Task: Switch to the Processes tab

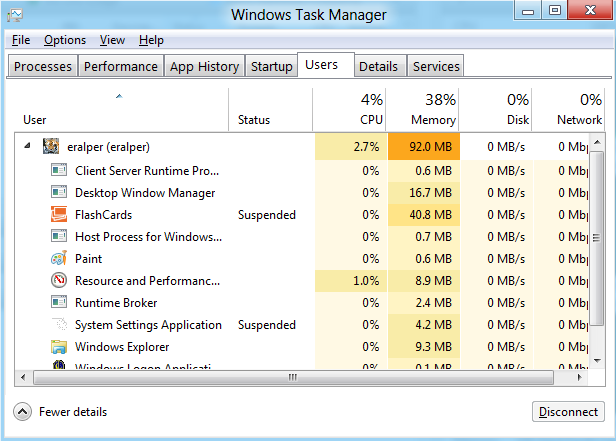Action: 43,66
